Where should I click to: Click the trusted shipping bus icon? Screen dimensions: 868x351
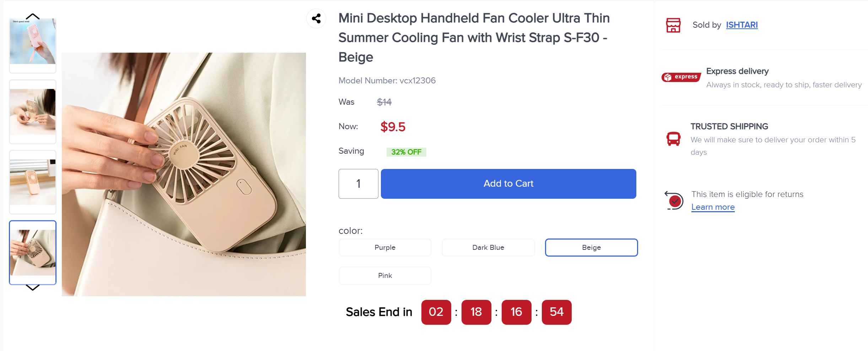click(673, 139)
